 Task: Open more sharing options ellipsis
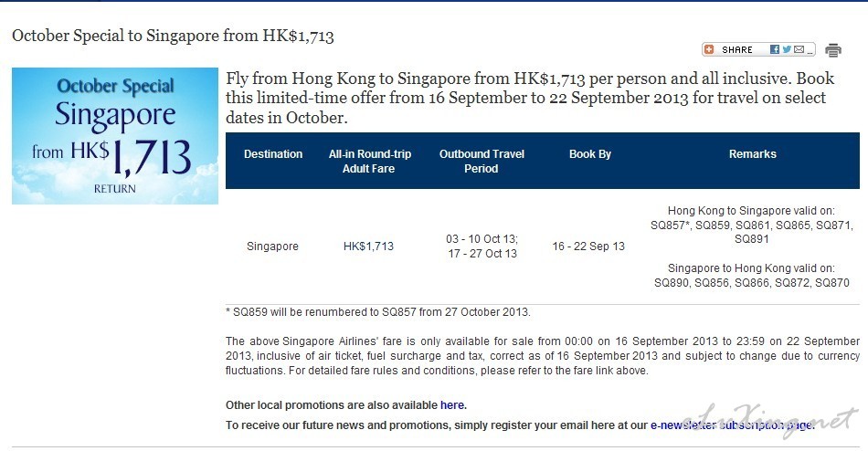pyautogui.click(x=810, y=53)
